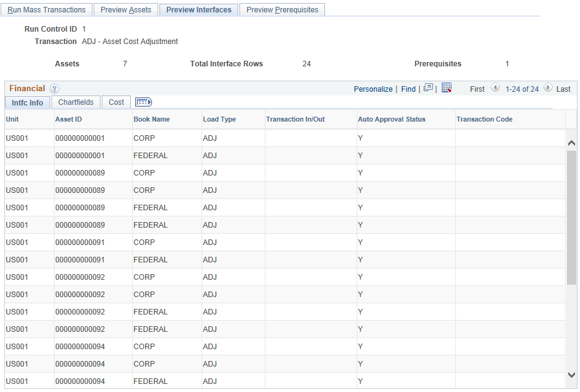
Task: Open the Preview Prerequisites tab
Action: (x=282, y=10)
